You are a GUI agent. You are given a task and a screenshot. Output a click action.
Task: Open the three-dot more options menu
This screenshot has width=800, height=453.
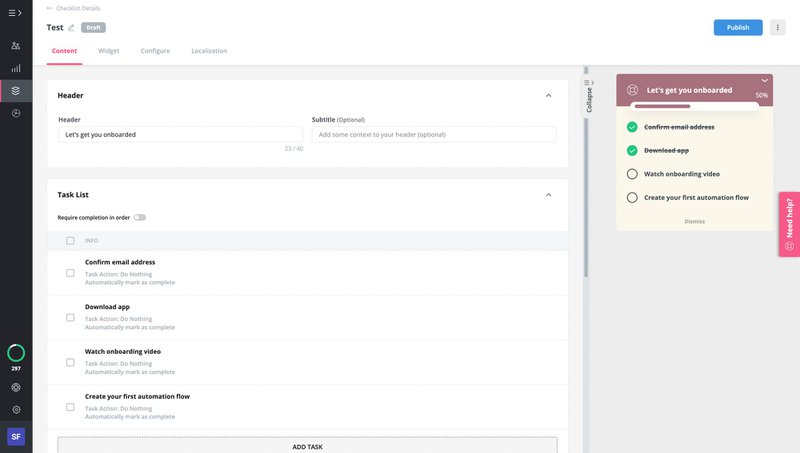pyautogui.click(x=778, y=28)
